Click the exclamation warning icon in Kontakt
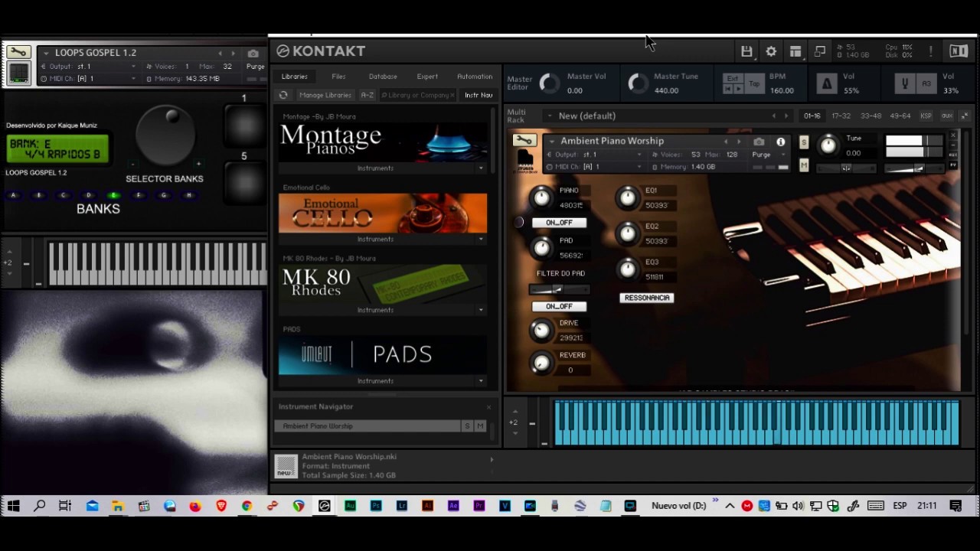This screenshot has height=551, width=980. click(931, 51)
